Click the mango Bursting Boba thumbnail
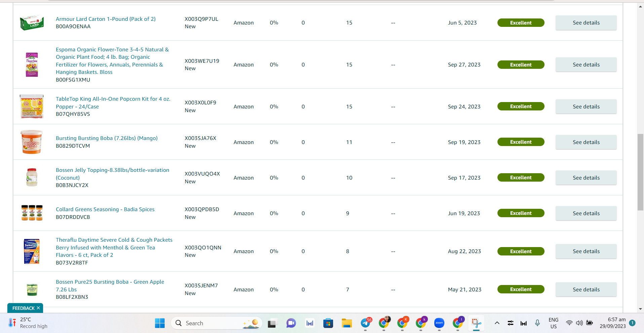The width and height of the screenshot is (644, 333). coord(32,142)
